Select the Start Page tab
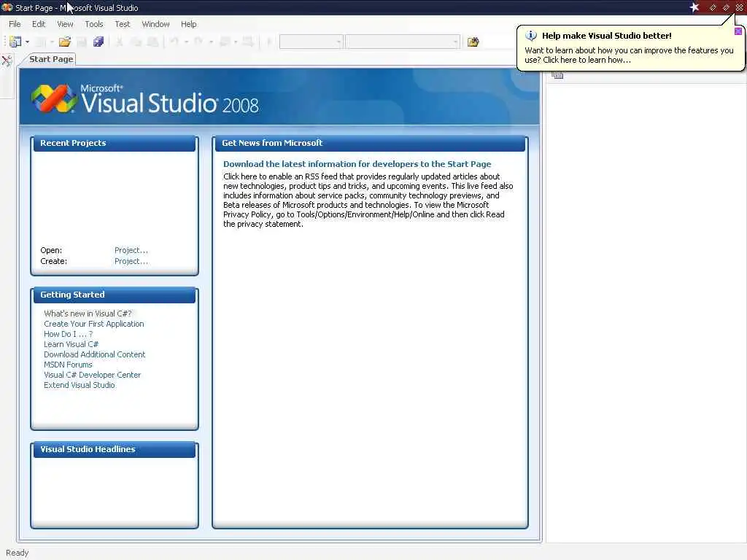Screen dimensions: 747x560 click(x=51, y=59)
